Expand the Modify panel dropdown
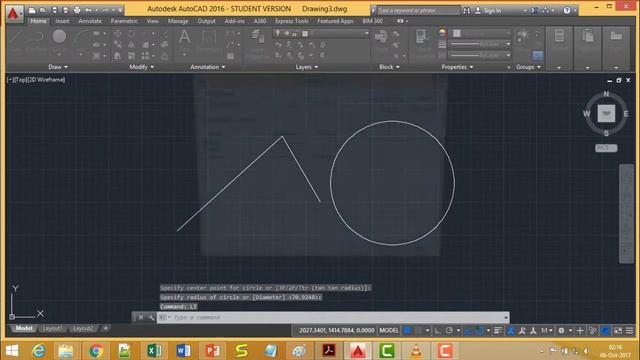The height and width of the screenshot is (360, 640). coord(142,67)
